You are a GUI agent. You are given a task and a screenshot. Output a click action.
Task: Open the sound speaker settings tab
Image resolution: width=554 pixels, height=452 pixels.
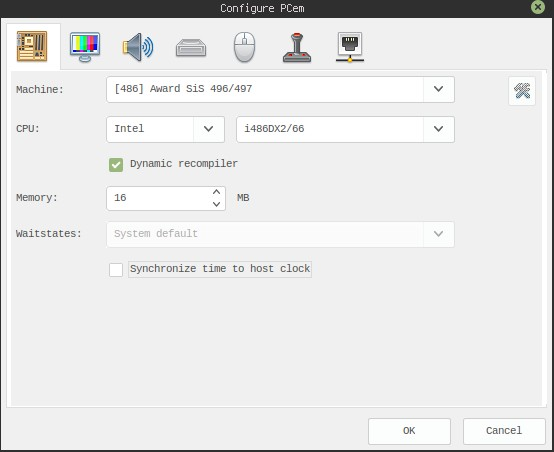tap(138, 47)
